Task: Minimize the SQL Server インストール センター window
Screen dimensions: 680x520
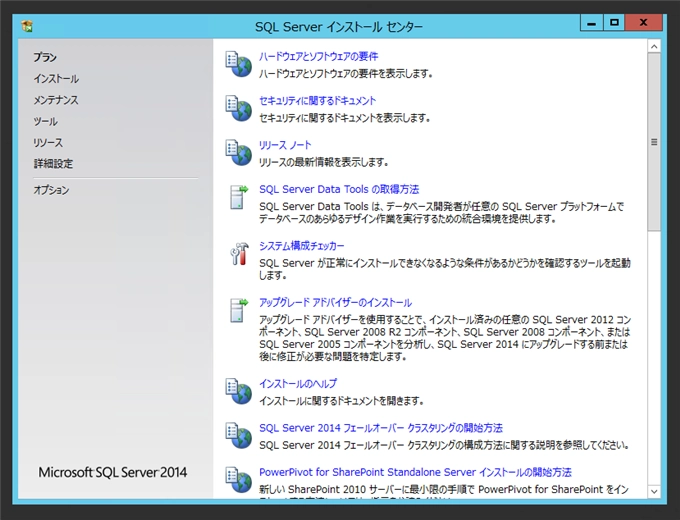Action: [592, 23]
